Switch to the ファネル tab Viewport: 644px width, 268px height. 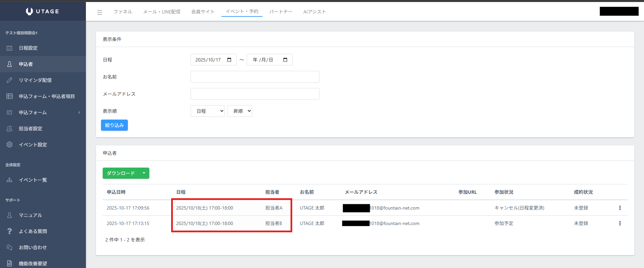pyautogui.click(x=122, y=12)
